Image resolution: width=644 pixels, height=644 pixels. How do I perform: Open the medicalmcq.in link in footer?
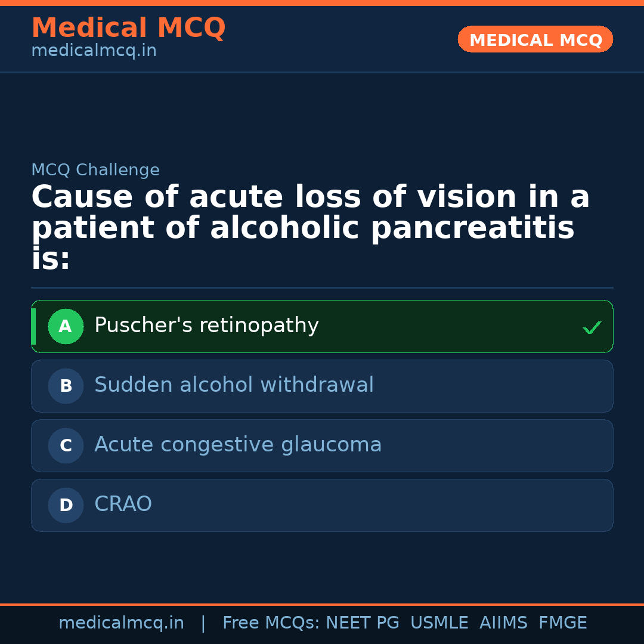click(x=122, y=623)
